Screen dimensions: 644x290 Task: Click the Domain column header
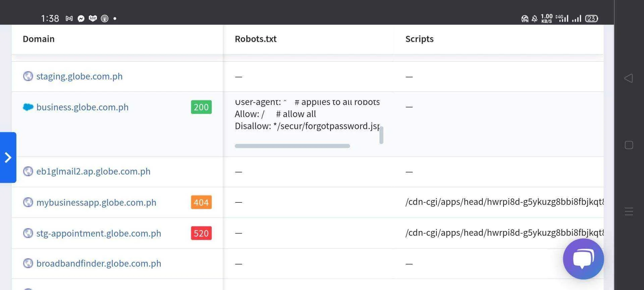39,39
